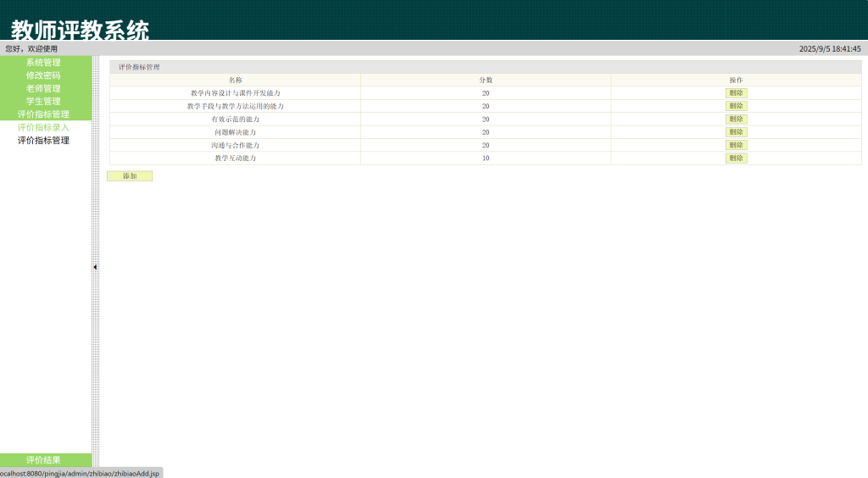
Task: Delete the 问题解决能力 indicator
Action: coord(737,132)
